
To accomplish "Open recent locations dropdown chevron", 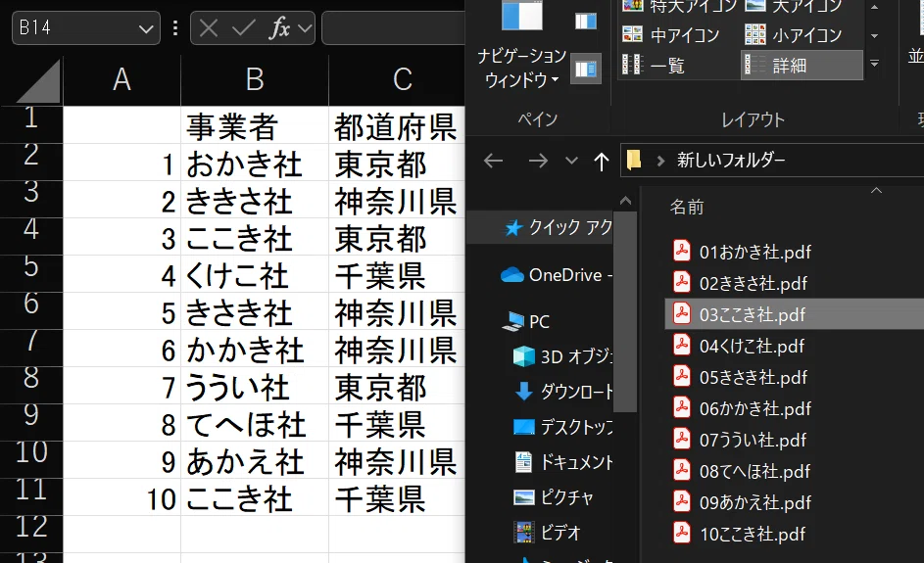I will [x=571, y=161].
